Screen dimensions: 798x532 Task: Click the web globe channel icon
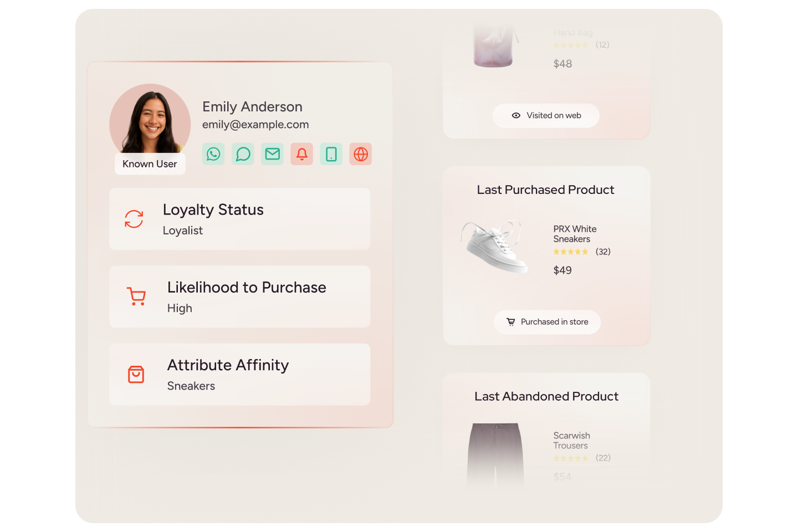point(361,154)
